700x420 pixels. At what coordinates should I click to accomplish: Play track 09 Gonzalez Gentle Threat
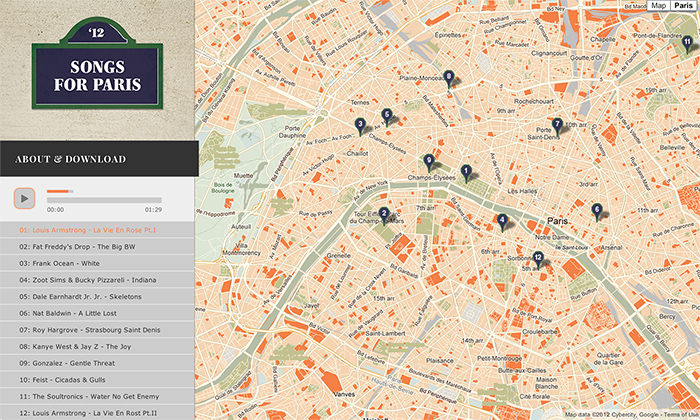click(x=97, y=363)
